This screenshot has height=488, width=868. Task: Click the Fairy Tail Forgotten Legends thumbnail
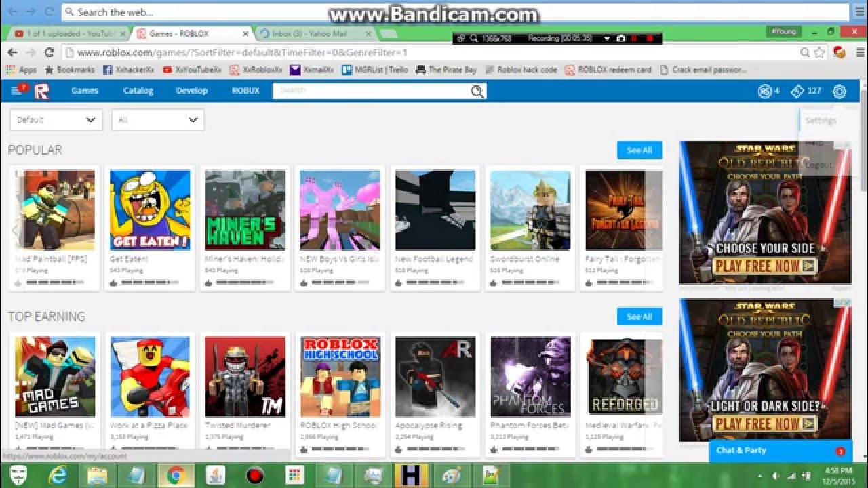click(x=624, y=210)
